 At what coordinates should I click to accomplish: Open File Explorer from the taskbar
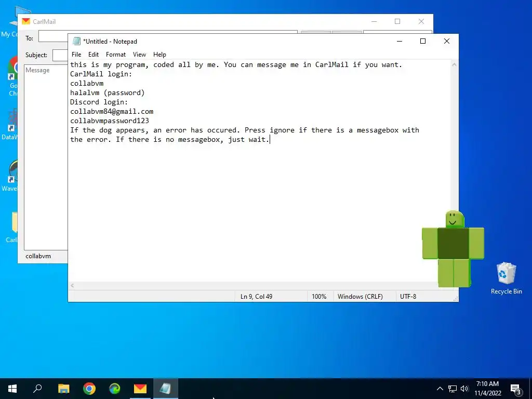coord(63,389)
